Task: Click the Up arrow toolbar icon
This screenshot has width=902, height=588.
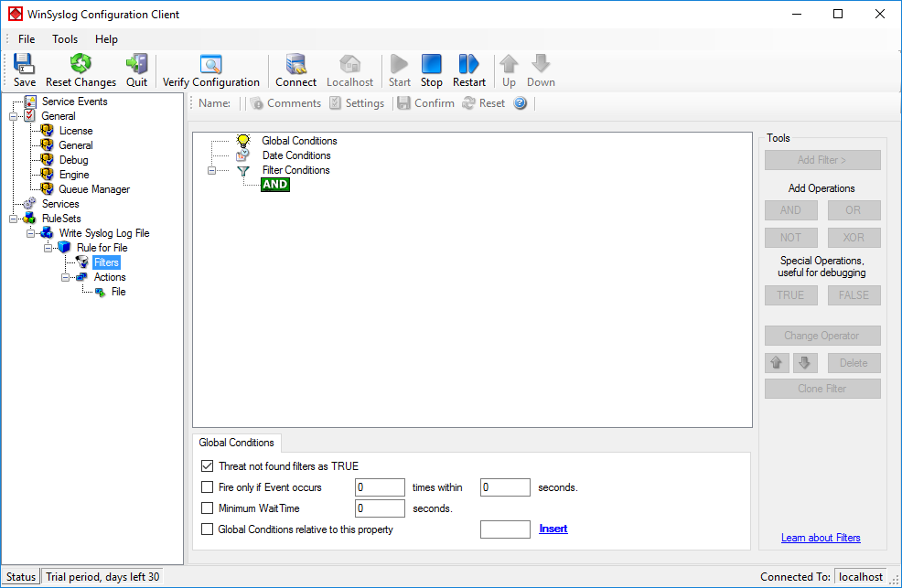Action: coord(509,64)
